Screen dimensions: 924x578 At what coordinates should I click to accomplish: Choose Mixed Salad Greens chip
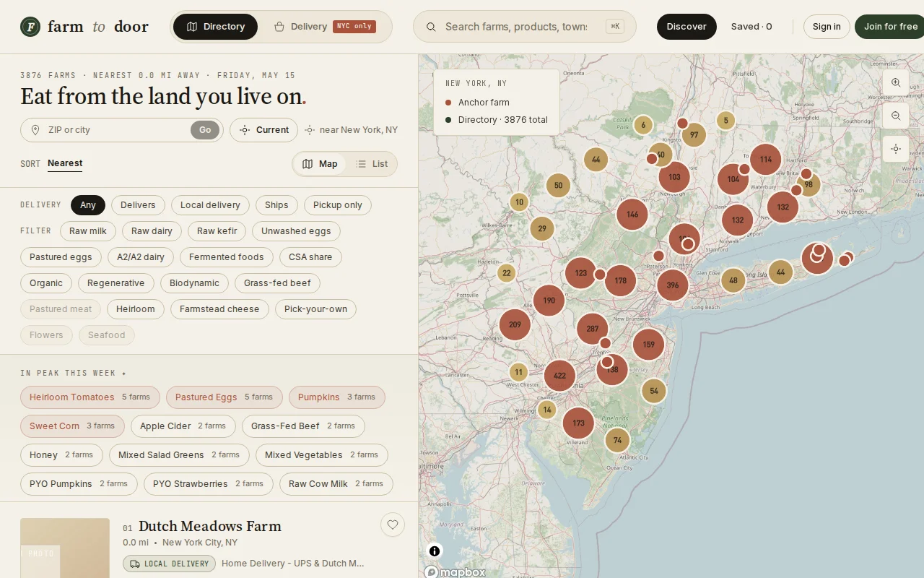pyautogui.click(x=179, y=455)
